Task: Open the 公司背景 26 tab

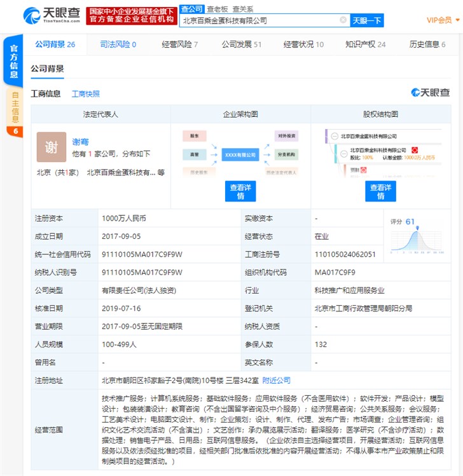Action: [x=55, y=44]
